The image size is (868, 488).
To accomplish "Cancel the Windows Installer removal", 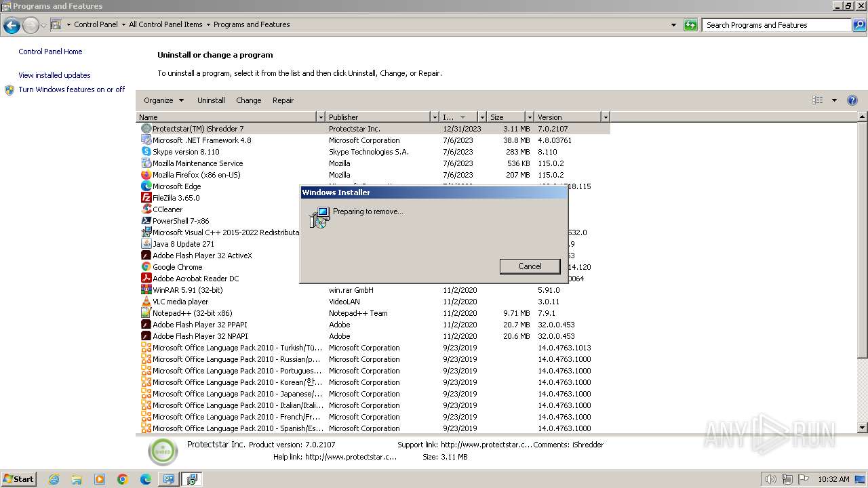I will [x=530, y=266].
